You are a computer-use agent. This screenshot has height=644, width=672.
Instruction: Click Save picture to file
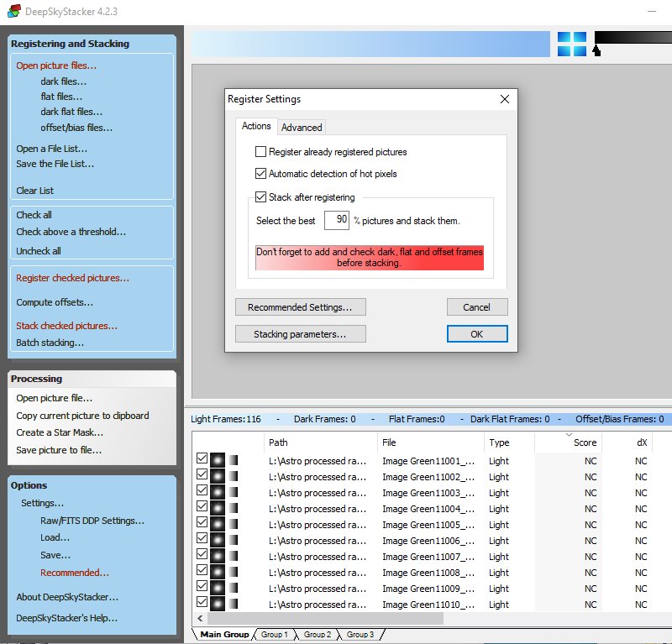59,450
